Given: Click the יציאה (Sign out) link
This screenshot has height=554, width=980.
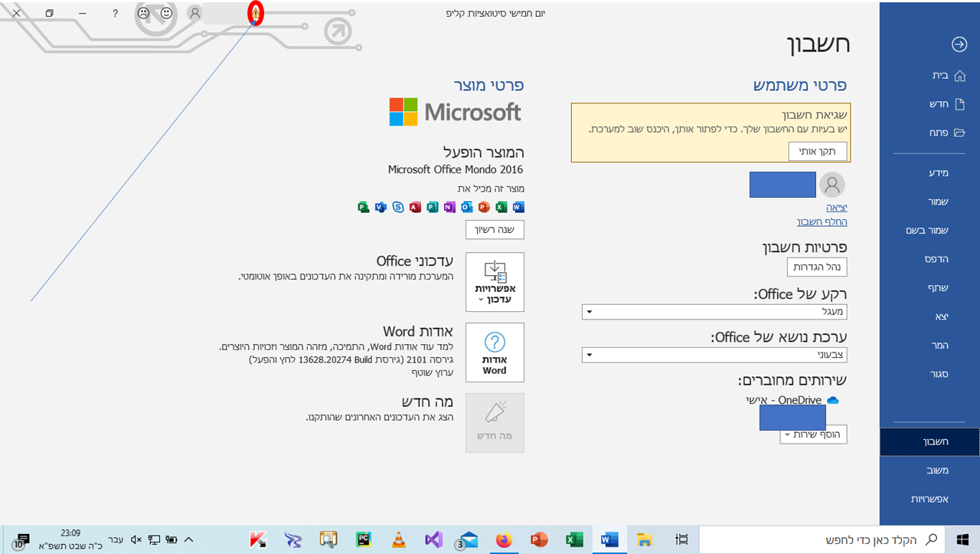Looking at the screenshot, I should 836,208.
